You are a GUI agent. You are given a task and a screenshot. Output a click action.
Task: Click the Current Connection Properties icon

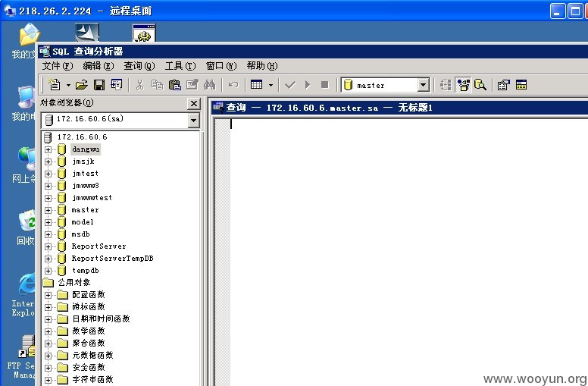click(x=504, y=85)
